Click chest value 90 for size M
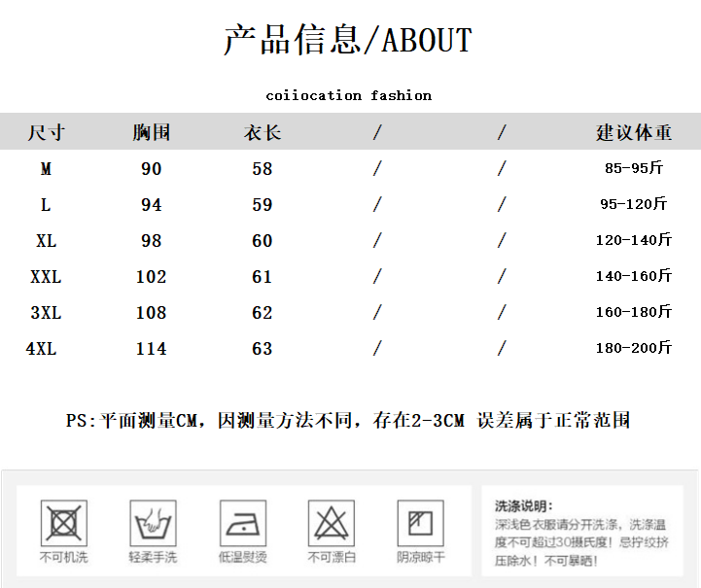This screenshot has width=701, height=588. point(151,169)
